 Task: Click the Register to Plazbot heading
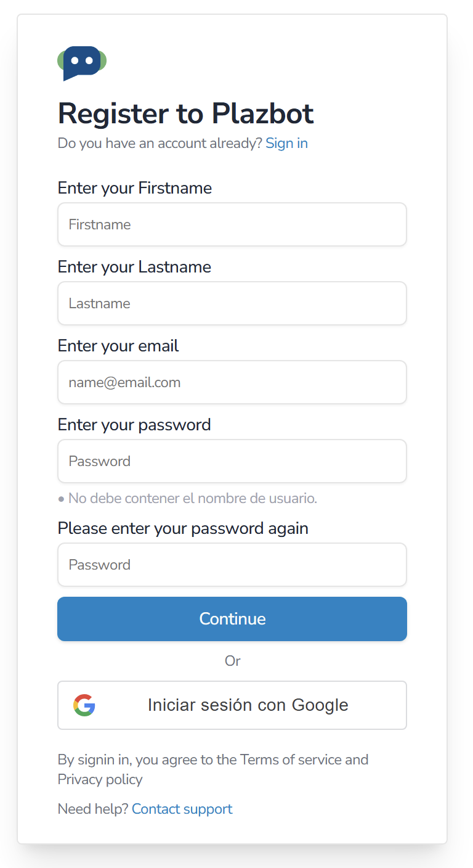click(185, 114)
